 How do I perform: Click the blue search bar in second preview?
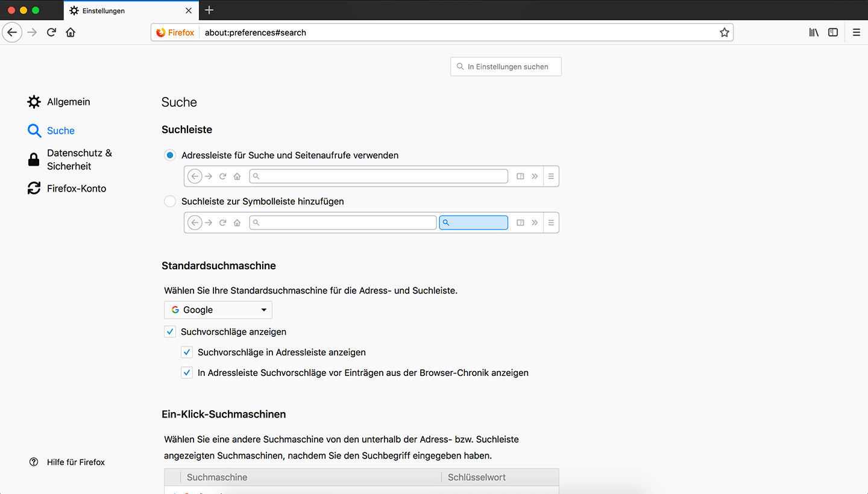coord(473,223)
